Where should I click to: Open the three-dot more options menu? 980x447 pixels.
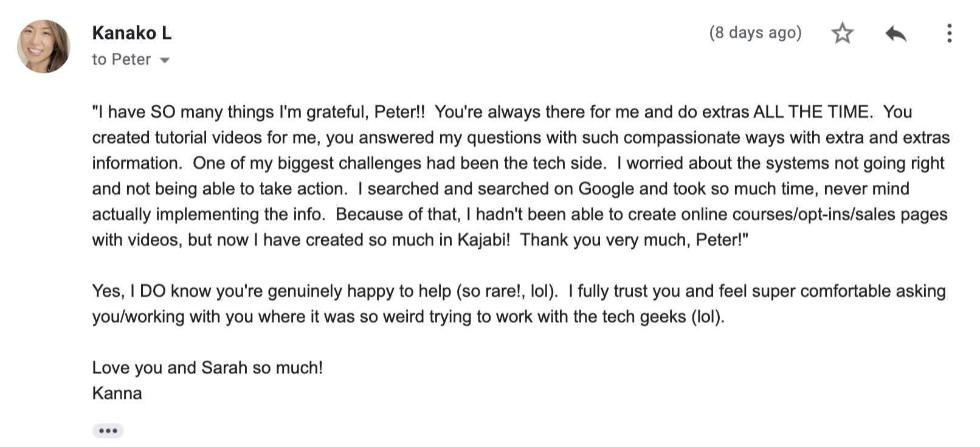(948, 33)
